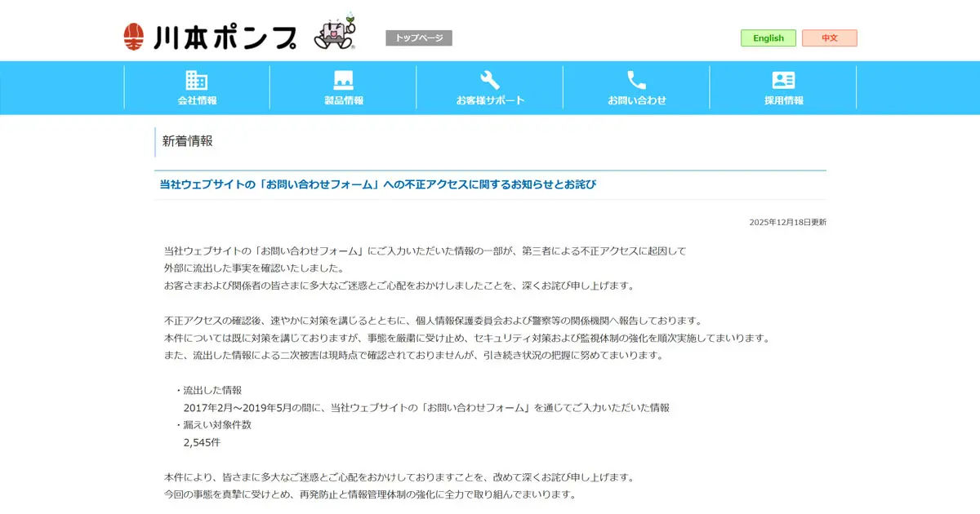980x514 pixels.
Task: Click the phone icon above お問い合わせ
Action: (636, 78)
